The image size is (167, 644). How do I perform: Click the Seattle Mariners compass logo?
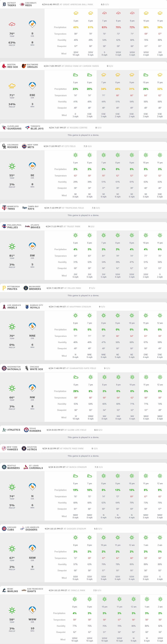4,467
